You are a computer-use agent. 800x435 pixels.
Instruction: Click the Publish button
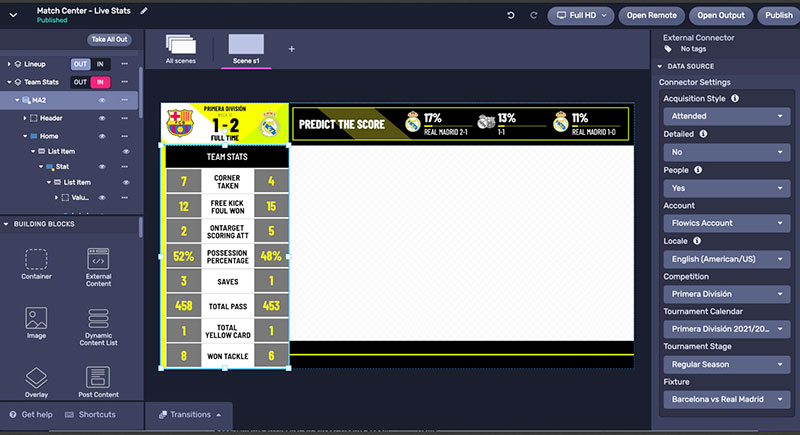tap(777, 15)
